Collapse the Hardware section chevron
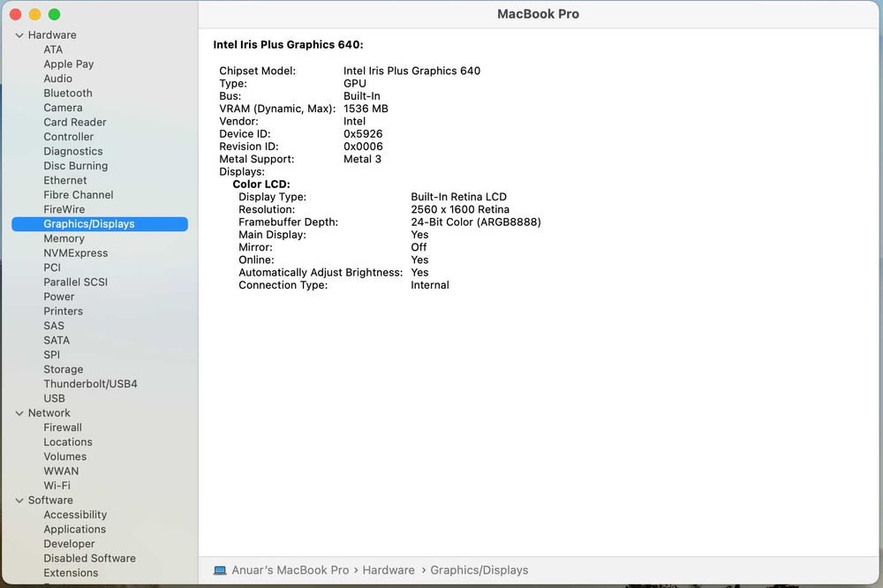 pyautogui.click(x=19, y=35)
